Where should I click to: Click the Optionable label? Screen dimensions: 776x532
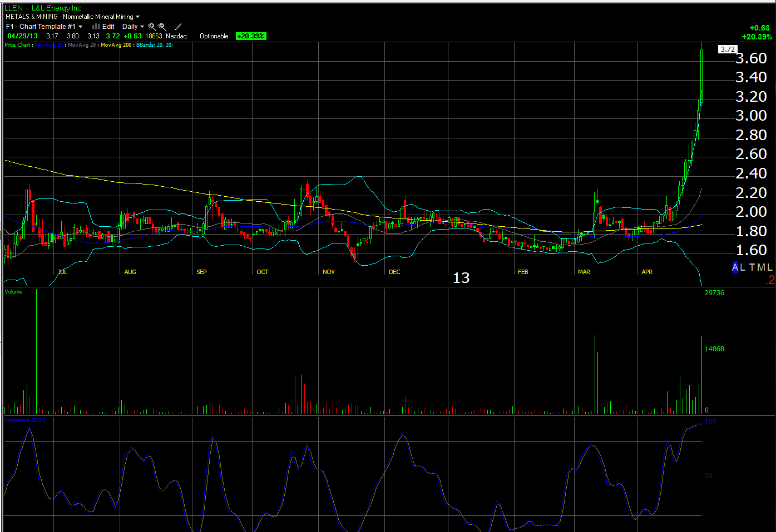coord(214,36)
